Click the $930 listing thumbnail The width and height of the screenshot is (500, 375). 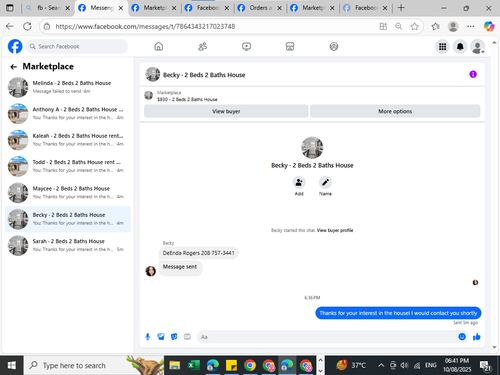[148, 96]
